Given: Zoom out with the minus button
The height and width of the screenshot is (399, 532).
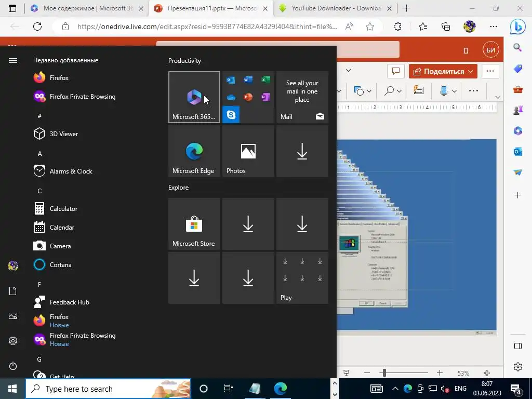Looking at the screenshot, I should [x=367, y=373].
